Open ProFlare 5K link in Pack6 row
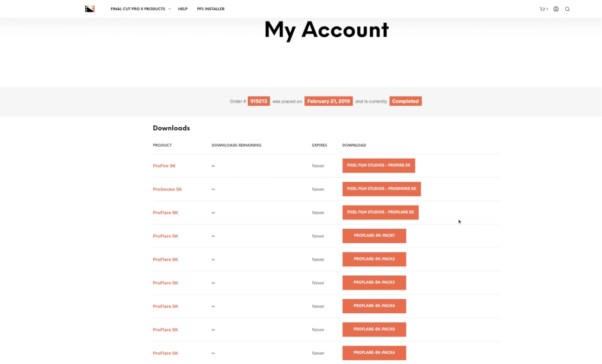 coord(165,353)
